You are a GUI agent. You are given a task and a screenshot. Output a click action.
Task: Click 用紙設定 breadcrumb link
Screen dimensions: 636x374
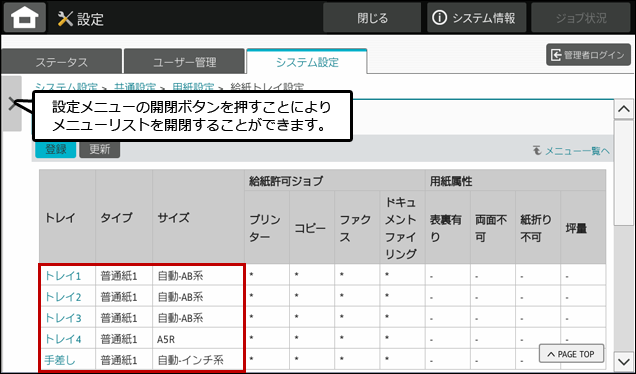click(x=193, y=87)
